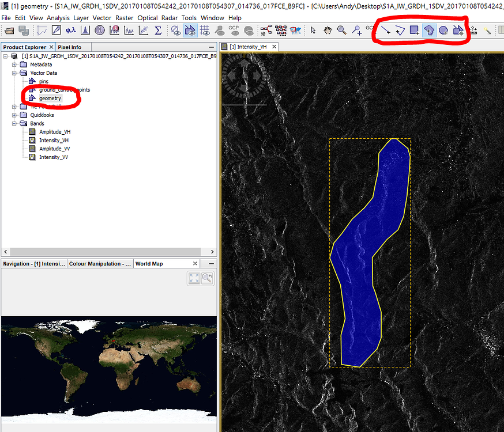Activate the Pan tool
Screen dimensions: 504x432
point(327,31)
